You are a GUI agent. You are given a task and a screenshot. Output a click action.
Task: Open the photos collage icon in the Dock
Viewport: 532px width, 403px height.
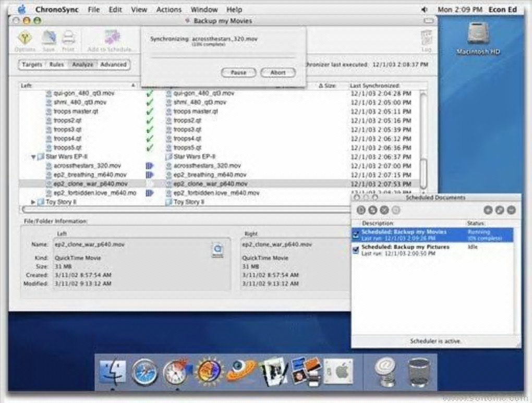click(x=306, y=372)
